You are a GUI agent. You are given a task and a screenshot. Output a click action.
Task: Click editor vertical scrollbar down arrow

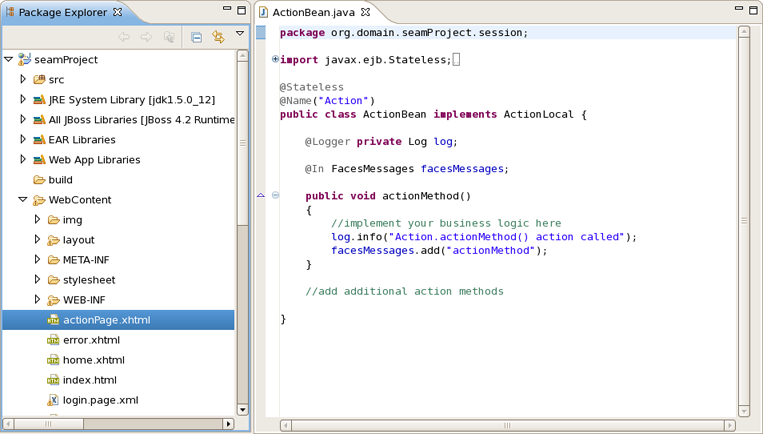[744, 411]
